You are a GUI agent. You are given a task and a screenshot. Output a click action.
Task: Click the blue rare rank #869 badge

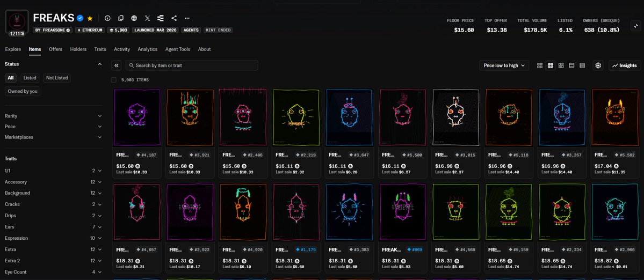[415, 249]
